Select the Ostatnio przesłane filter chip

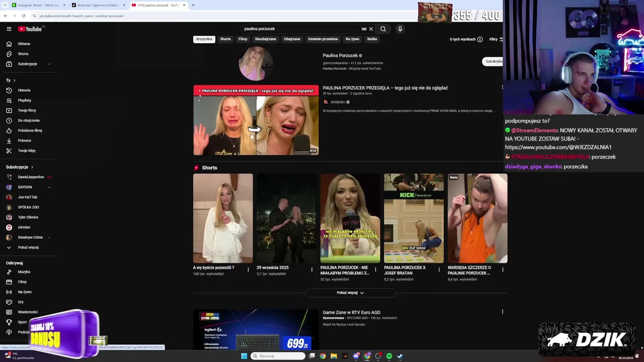point(323,39)
